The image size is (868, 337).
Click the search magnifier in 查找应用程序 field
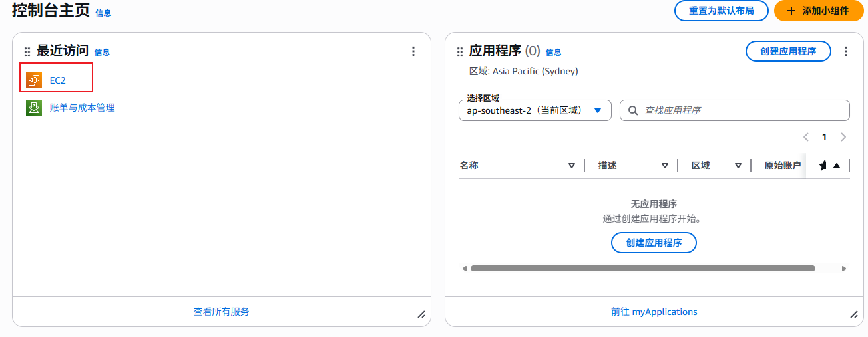click(632, 110)
